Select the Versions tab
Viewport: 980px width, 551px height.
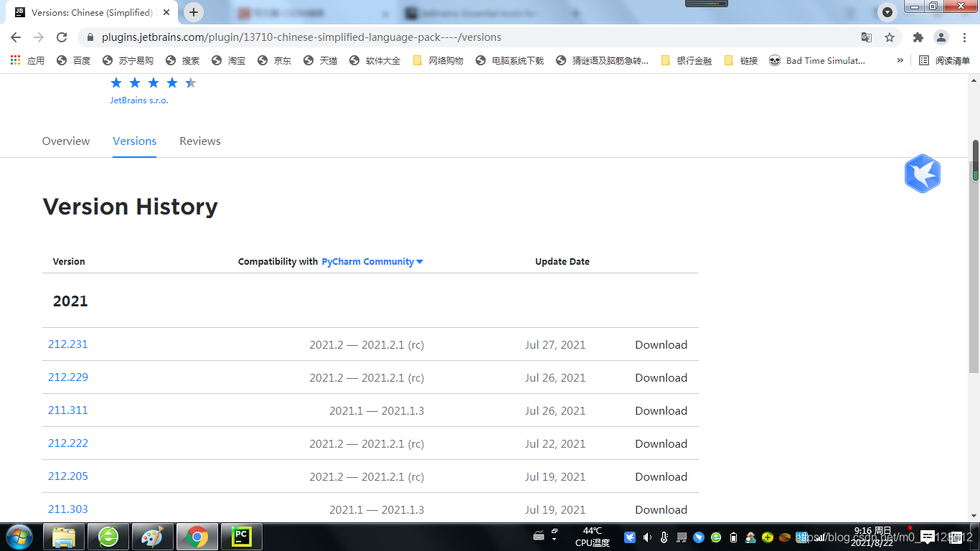coord(134,141)
